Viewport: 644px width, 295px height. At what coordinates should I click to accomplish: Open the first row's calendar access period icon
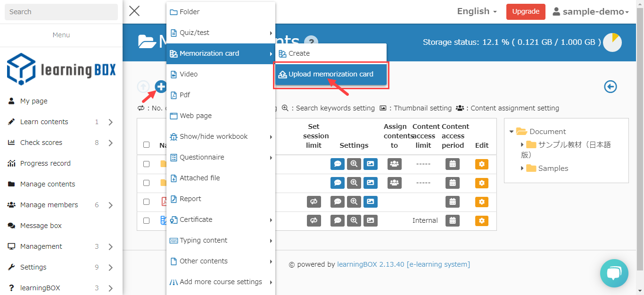[453, 164]
